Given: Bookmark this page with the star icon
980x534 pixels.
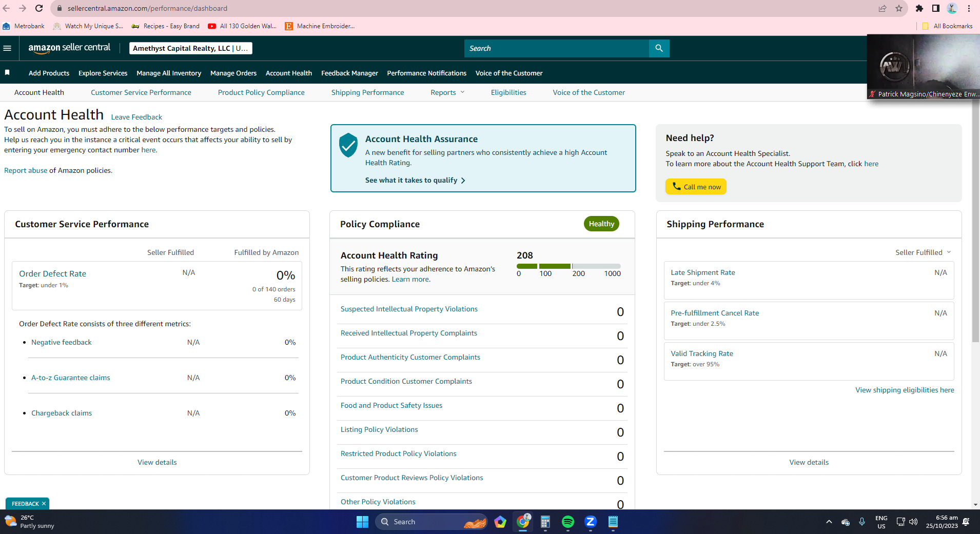Looking at the screenshot, I should [899, 8].
